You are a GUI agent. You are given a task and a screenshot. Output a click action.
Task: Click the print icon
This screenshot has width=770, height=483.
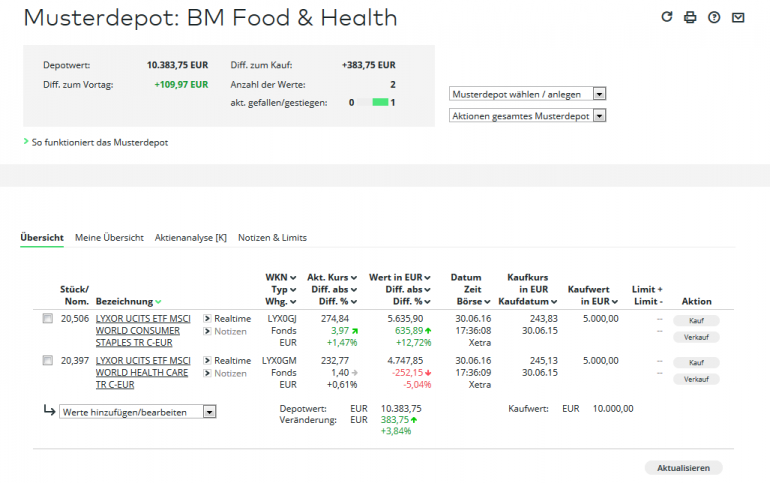[x=690, y=18]
